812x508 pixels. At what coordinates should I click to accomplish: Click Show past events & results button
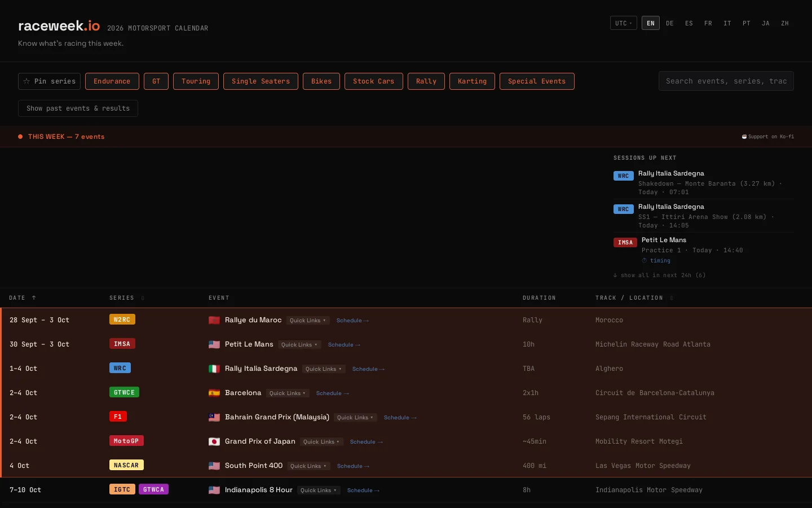click(x=78, y=108)
